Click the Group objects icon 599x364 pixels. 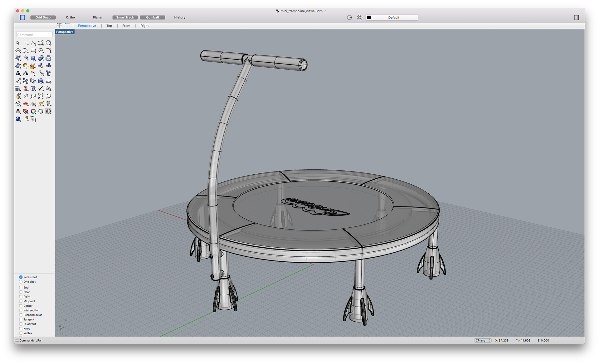click(18, 73)
